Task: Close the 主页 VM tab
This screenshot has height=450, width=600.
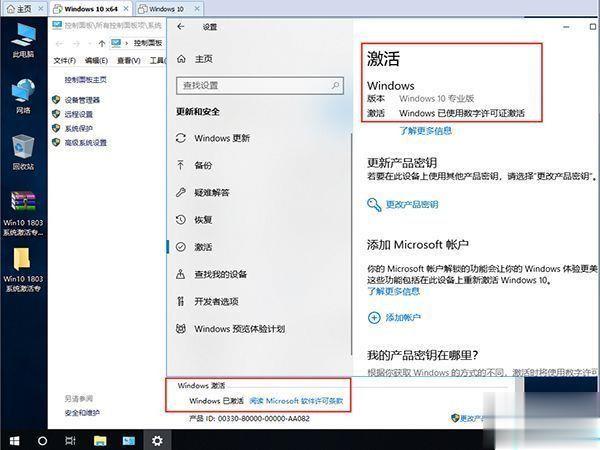Action: (41, 8)
